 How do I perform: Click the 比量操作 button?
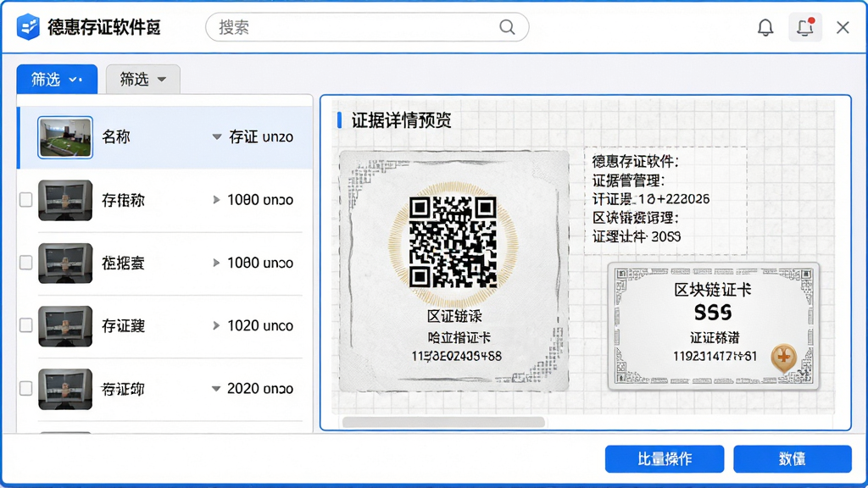coord(665,458)
